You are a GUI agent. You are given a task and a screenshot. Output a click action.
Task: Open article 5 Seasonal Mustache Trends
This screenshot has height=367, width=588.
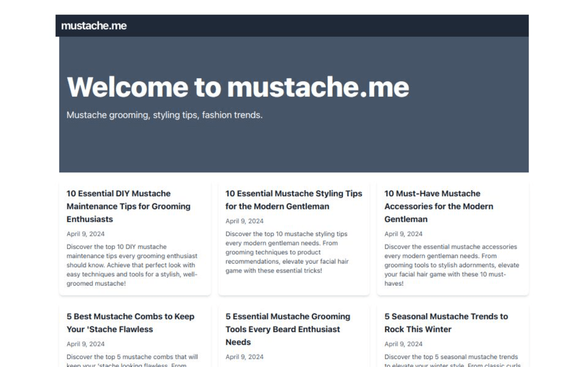coord(446,322)
